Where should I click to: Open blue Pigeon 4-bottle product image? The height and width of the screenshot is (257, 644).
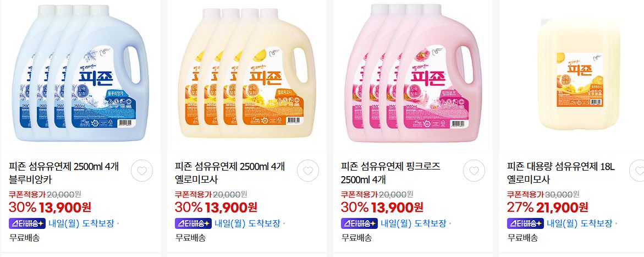(x=81, y=73)
